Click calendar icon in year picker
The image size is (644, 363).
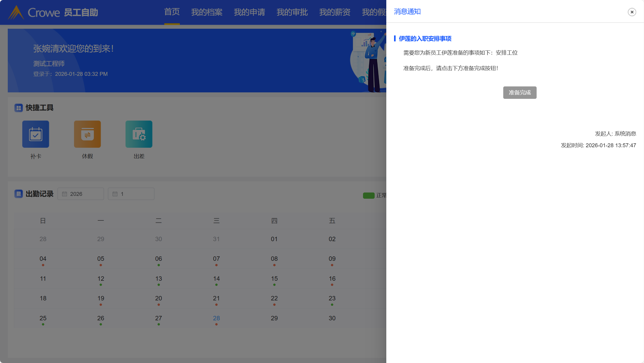point(64,194)
